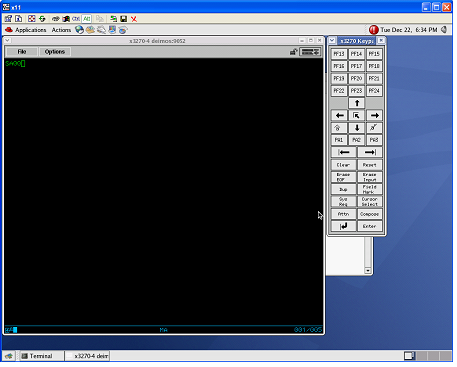The image size is (457, 367).
Task: Click the forward tab arrow key on keypad
Action: (x=370, y=152)
